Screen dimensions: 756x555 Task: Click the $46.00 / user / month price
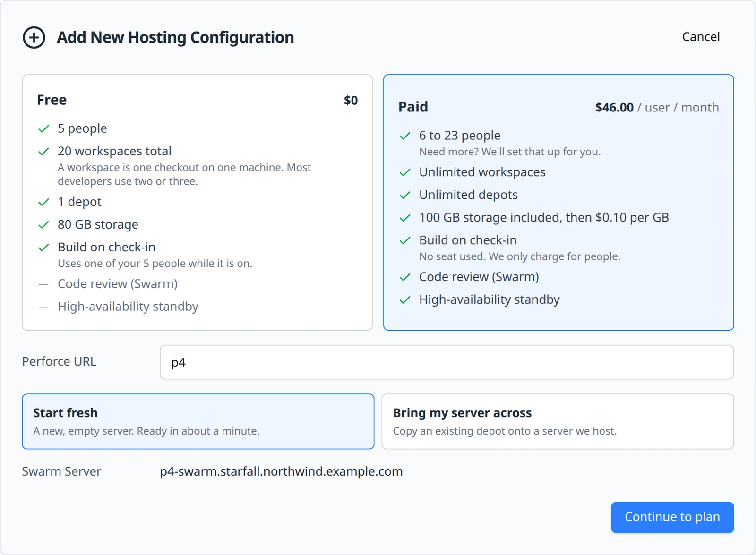tap(657, 108)
